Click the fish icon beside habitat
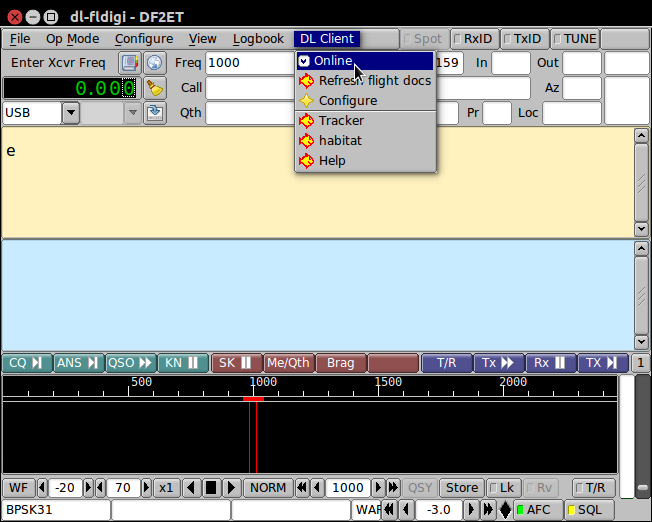The image size is (652, 522). click(307, 141)
